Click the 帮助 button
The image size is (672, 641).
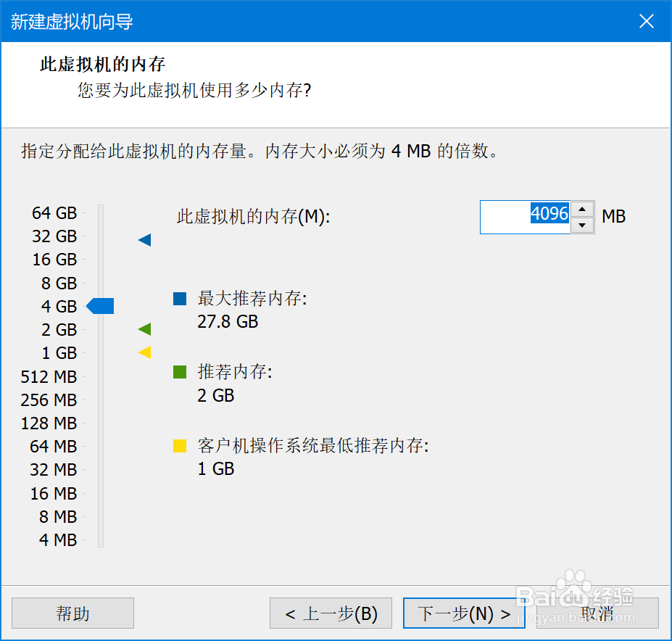click(x=73, y=613)
